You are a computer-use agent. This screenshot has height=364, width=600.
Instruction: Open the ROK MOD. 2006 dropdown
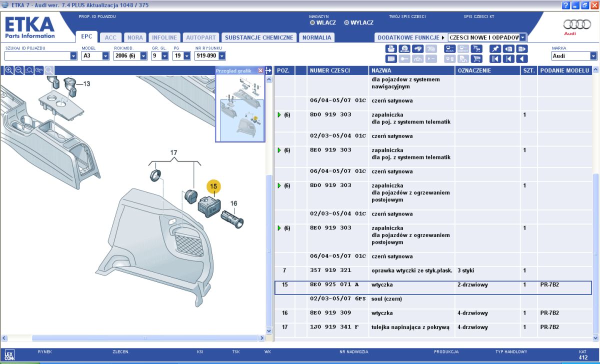143,56
